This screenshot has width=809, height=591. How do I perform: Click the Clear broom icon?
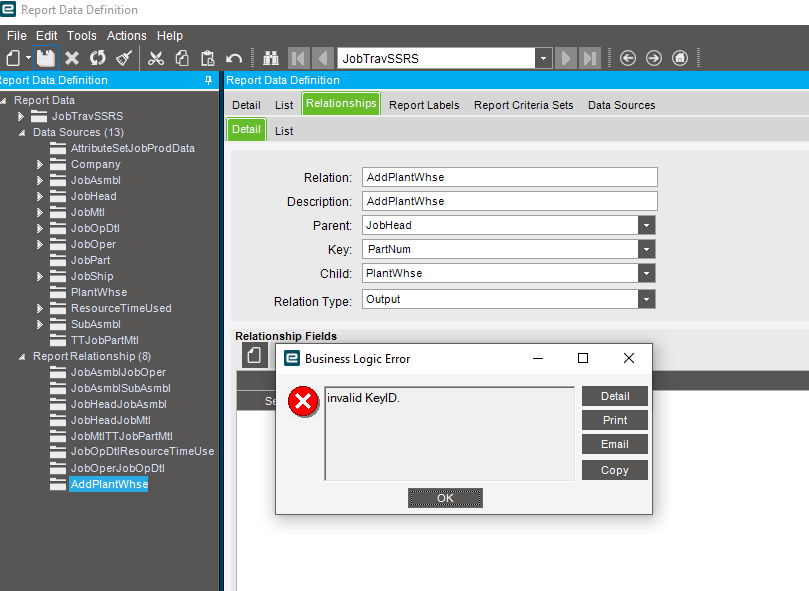point(123,58)
